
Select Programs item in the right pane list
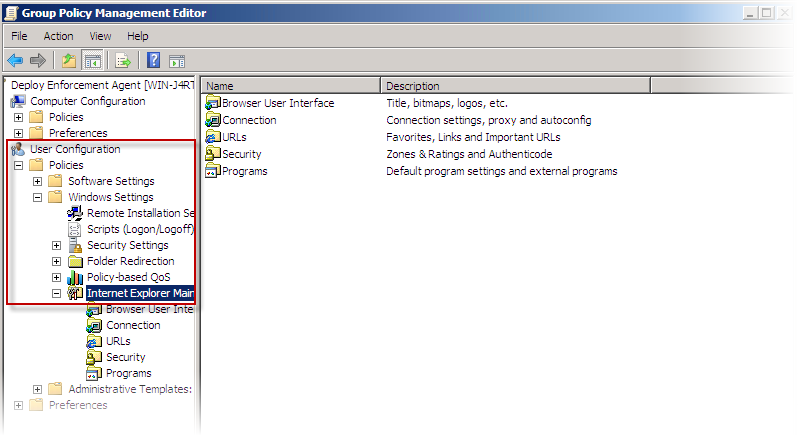(244, 171)
